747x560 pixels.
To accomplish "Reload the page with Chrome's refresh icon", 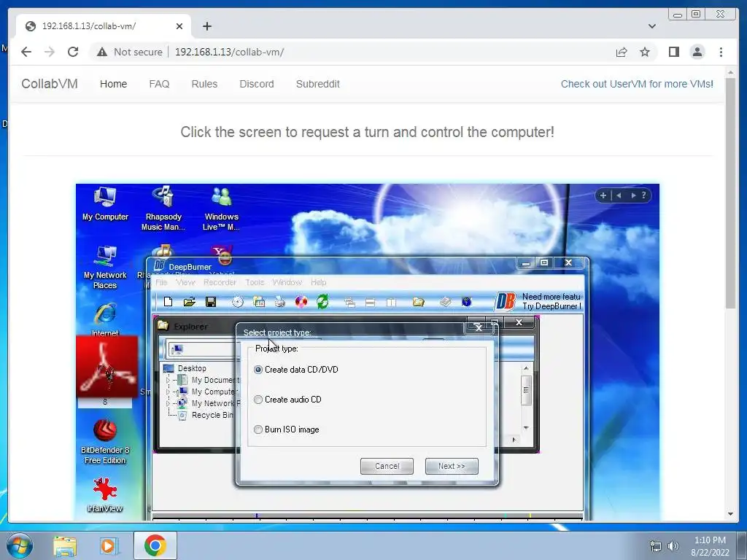I will click(73, 52).
